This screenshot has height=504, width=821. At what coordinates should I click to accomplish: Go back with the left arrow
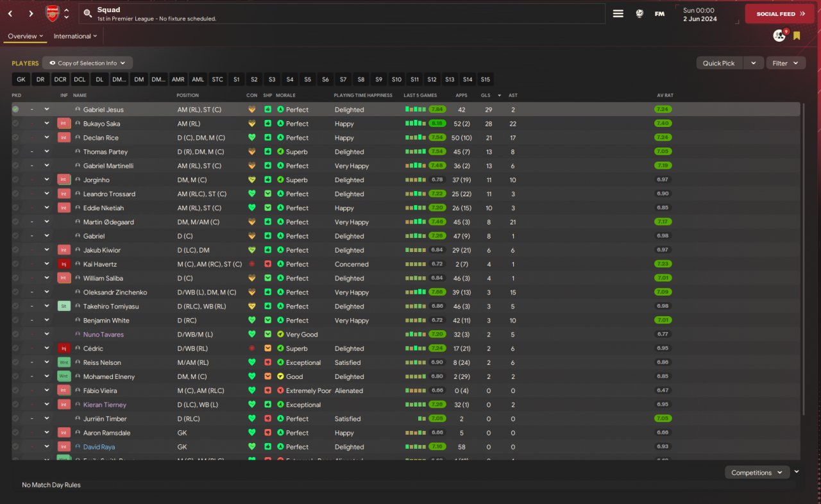click(10, 13)
